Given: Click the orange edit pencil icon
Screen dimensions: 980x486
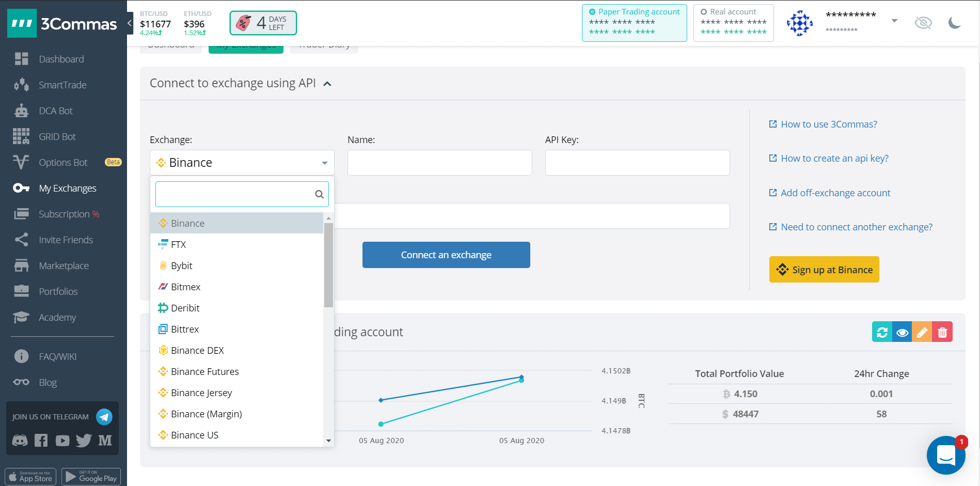Looking at the screenshot, I should [922, 332].
